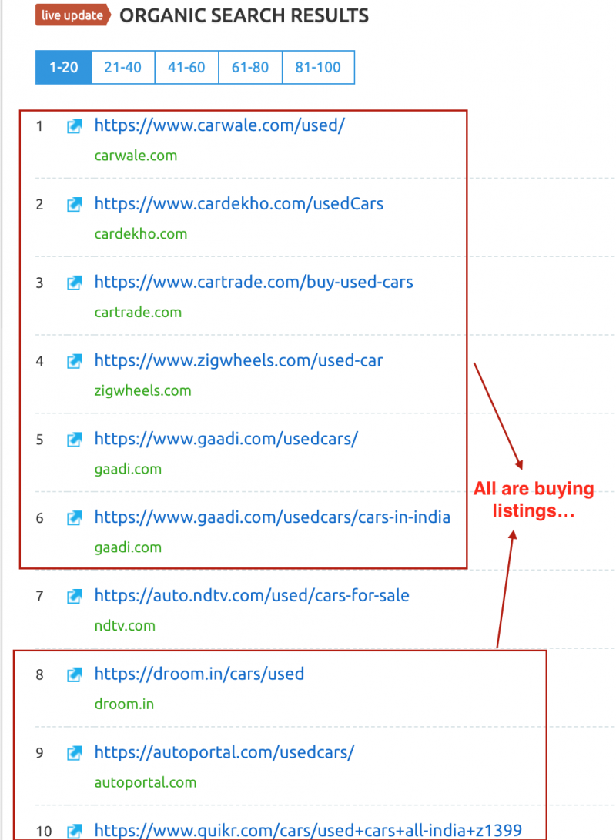Open the zigwheels.com/used-car URL link
616x840 pixels.
[239, 360]
